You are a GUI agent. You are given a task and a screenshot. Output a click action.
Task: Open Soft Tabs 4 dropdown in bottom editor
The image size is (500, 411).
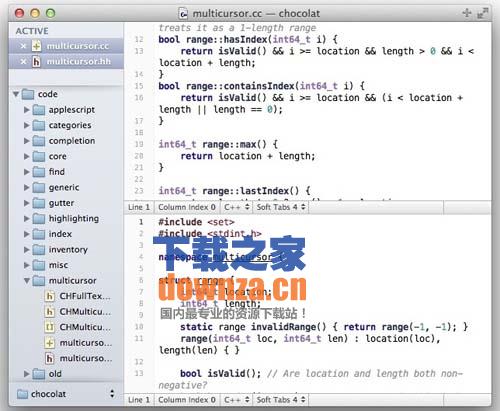pyautogui.click(x=281, y=400)
